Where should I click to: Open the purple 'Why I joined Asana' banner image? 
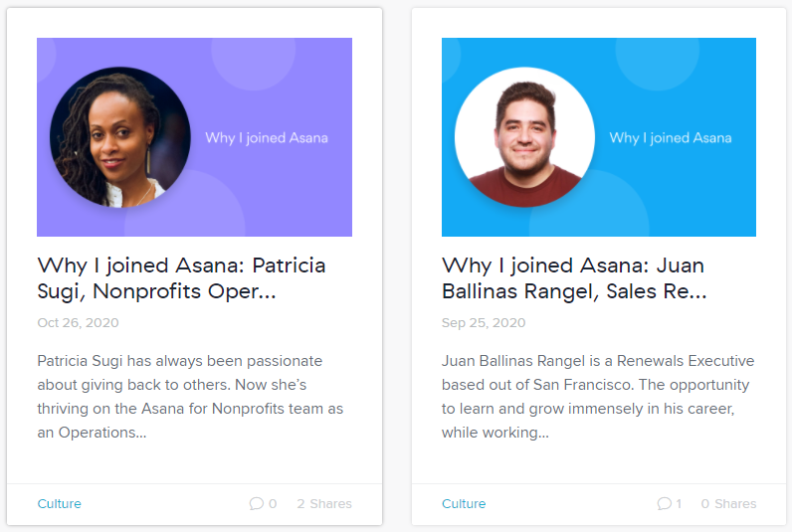point(194,137)
